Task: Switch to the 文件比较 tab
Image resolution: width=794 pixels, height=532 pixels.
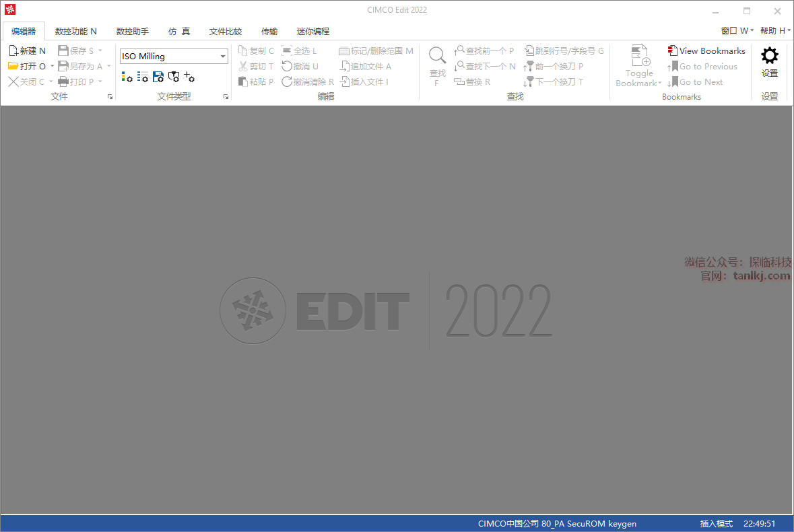Action: click(226, 32)
